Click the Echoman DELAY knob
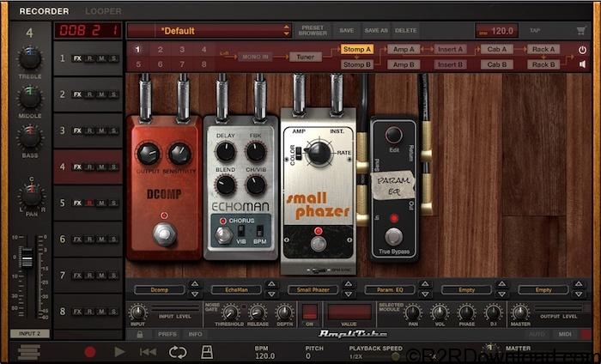The width and height of the screenshot is (601, 364). (226, 151)
